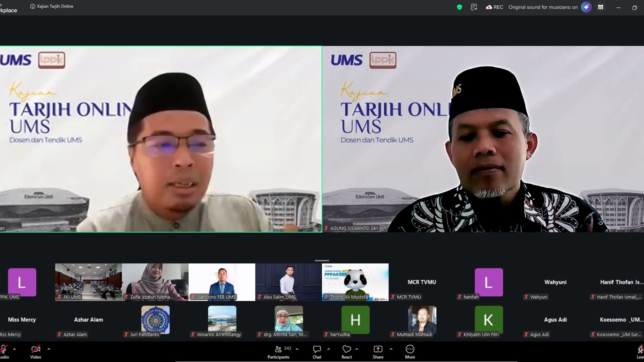
Task: Select the Koesoemo _UM participant tile
Action: tap(616, 320)
